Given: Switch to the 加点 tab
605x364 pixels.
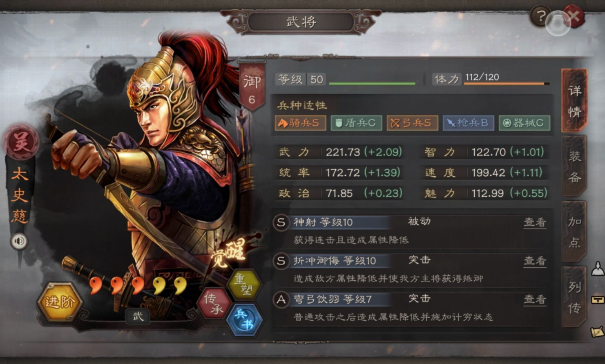Looking at the screenshot, I should (x=575, y=232).
